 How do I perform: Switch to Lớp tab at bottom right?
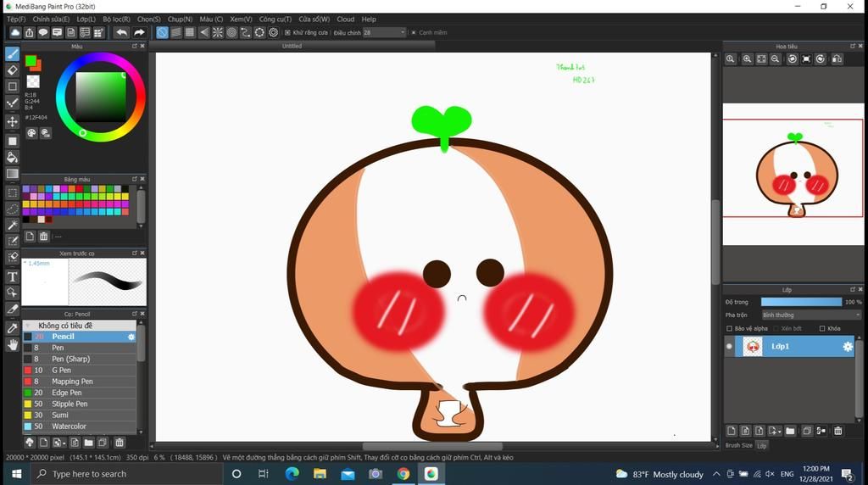pyautogui.click(x=762, y=446)
